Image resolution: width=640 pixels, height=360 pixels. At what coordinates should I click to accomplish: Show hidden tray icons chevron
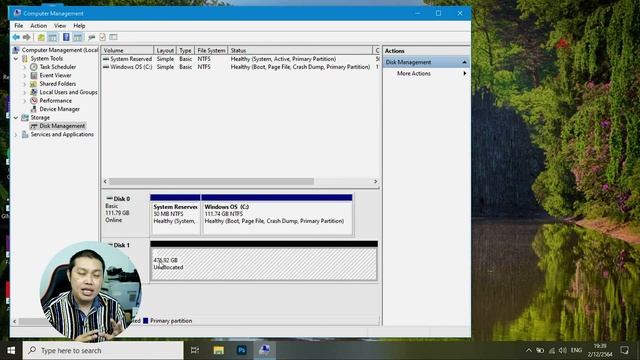[x=529, y=350]
